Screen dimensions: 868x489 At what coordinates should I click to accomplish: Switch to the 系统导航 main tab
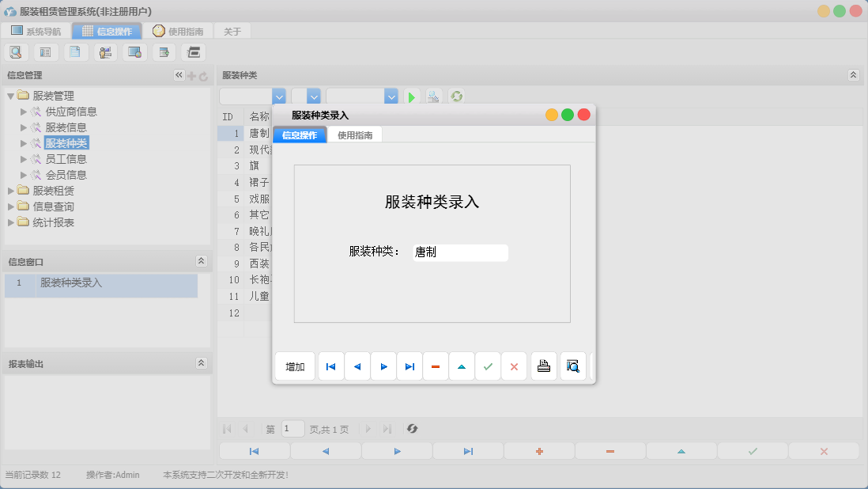(x=36, y=32)
